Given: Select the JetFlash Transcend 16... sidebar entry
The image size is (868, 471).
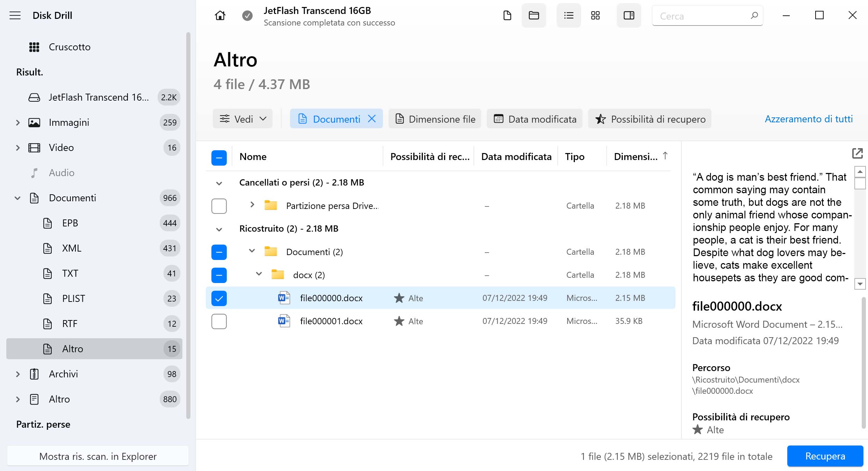Looking at the screenshot, I should (x=94, y=97).
